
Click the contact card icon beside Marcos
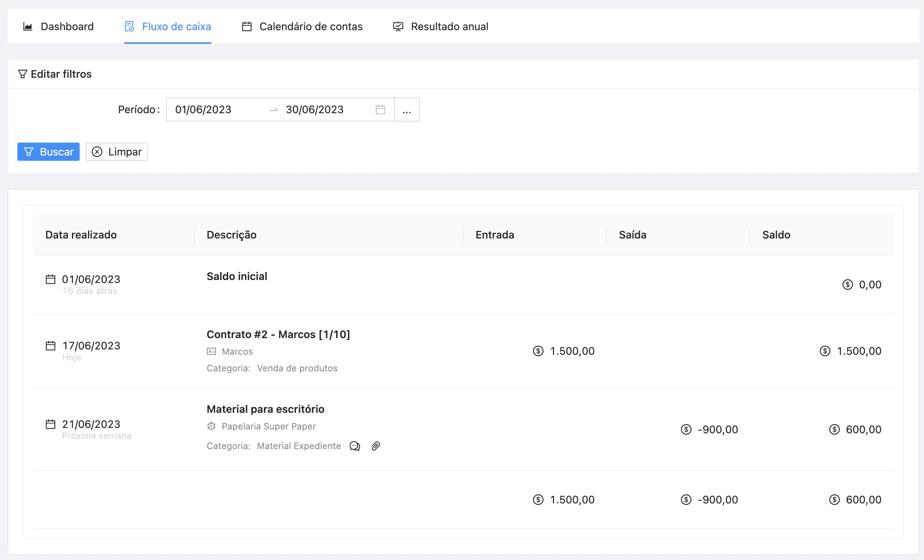pos(211,351)
